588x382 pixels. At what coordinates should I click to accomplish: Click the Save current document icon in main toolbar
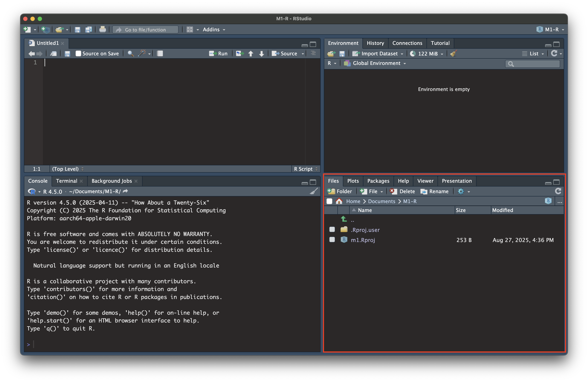(x=78, y=30)
